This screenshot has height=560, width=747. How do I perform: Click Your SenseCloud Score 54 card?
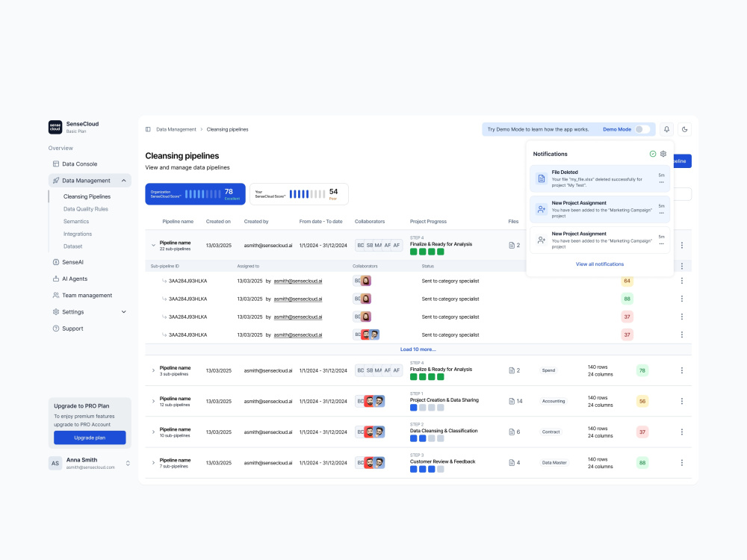(x=300, y=194)
